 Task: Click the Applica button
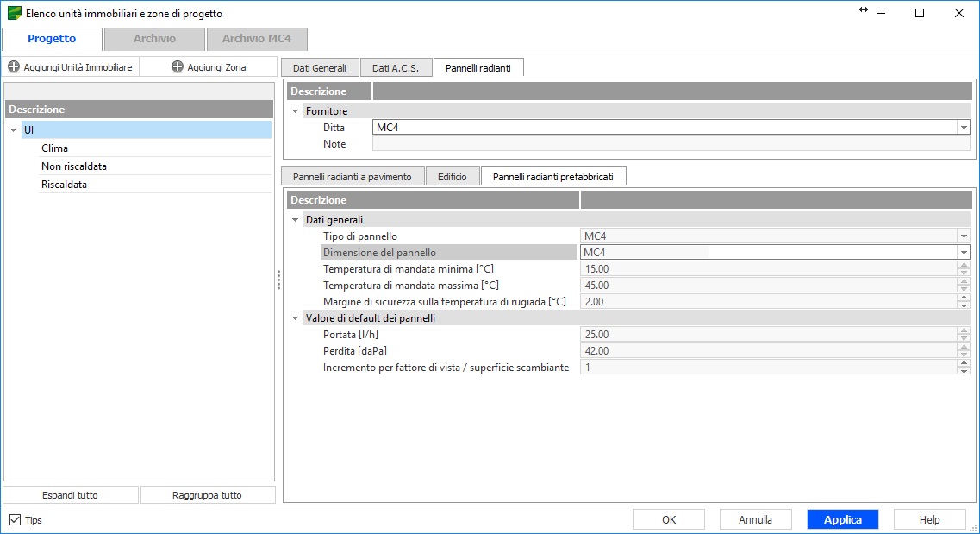pyautogui.click(x=842, y=519)
